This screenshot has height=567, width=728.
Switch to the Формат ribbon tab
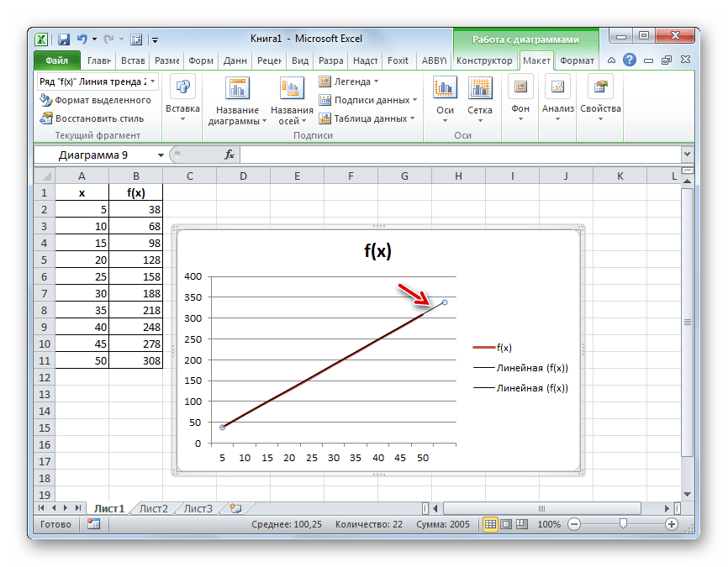coord(577,60)
